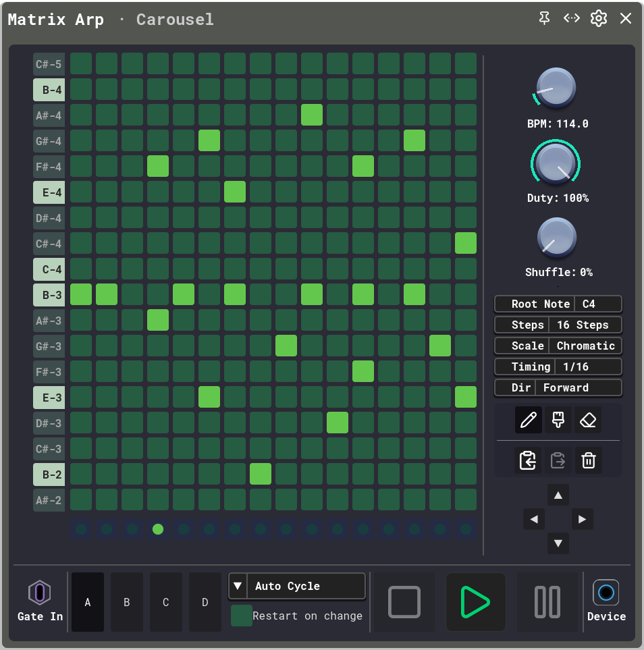
Task: Open the settings gear icon
Action: click(599, 18)
